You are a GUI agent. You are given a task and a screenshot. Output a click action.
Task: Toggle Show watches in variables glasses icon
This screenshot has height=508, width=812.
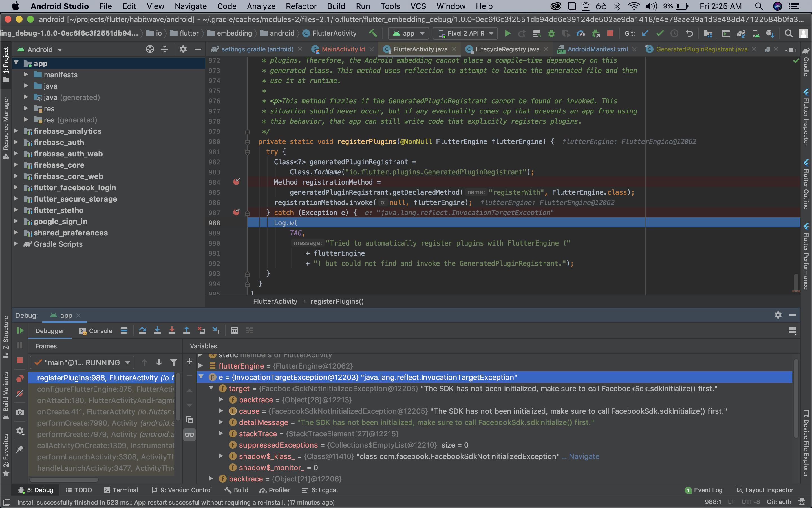(189, 435)
